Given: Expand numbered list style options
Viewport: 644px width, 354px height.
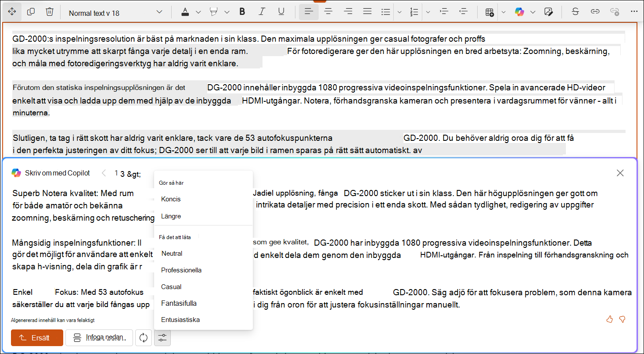Looking at the screenshot, I should point(428,12).
